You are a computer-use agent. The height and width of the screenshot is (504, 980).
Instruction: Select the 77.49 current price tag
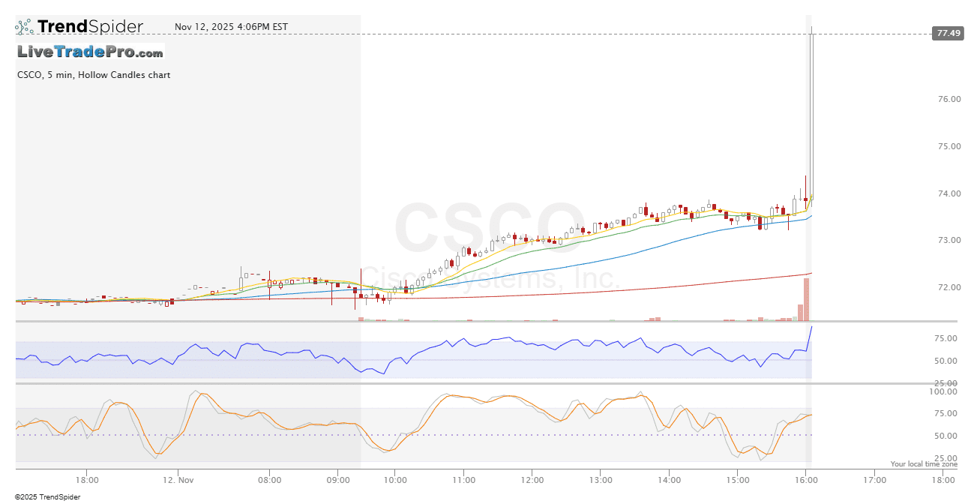(948, 33)
